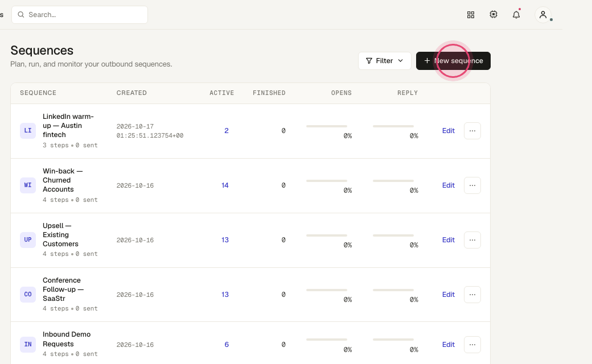Click the reply progress bar for Win-back
The width and height of the screenshot is (592, 364).
tap(393, 181)
